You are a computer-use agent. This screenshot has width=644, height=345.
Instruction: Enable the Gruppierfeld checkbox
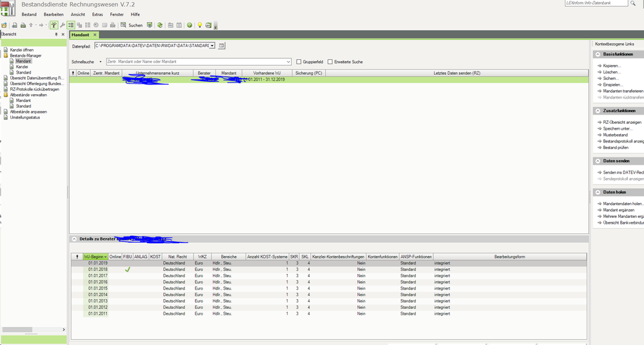point(299,62)
